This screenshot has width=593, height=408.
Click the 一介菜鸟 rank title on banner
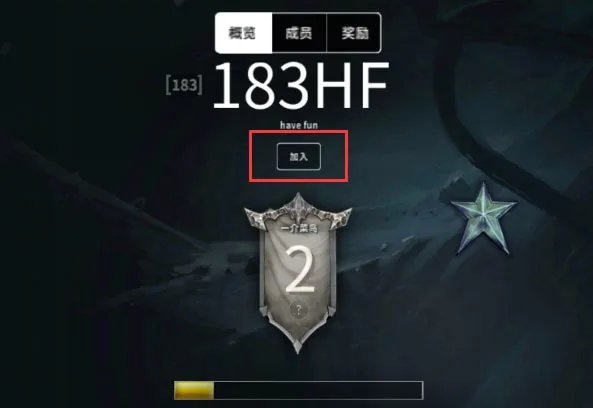point(300,228)
